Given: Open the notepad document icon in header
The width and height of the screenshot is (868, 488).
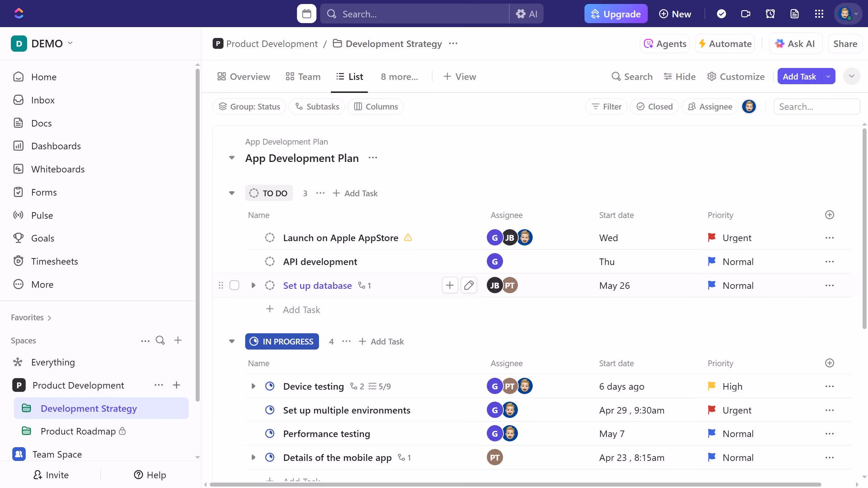Looking at the screenshot, I should [x=794, y=14].
